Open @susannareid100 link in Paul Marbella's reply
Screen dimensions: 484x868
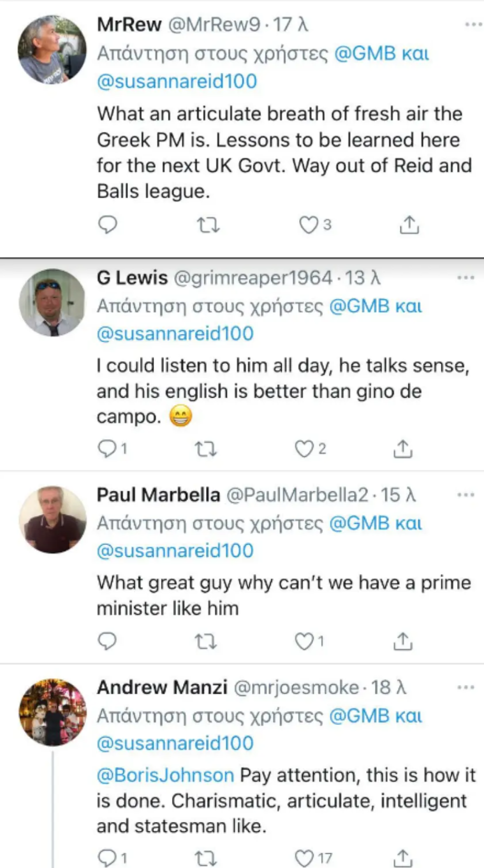pos(175,551)
